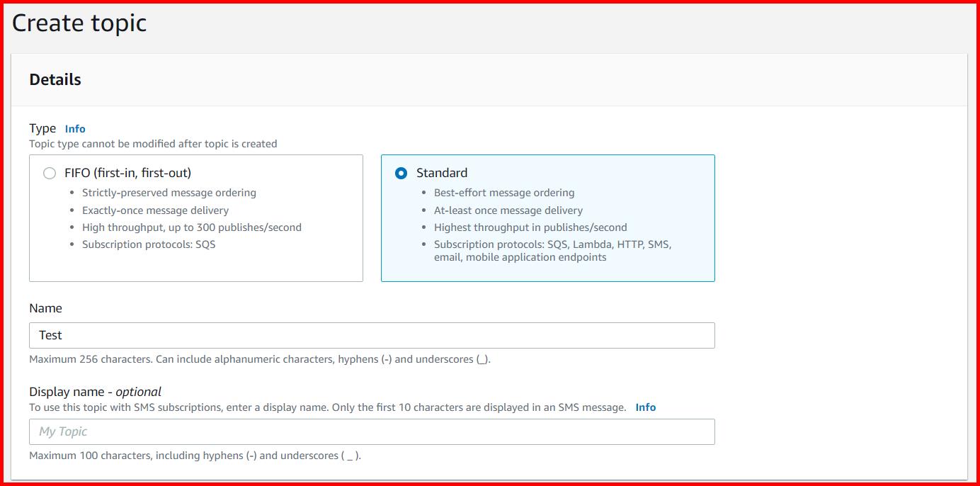
Task: Click the Create topic page title
Action: coord(79,23)
